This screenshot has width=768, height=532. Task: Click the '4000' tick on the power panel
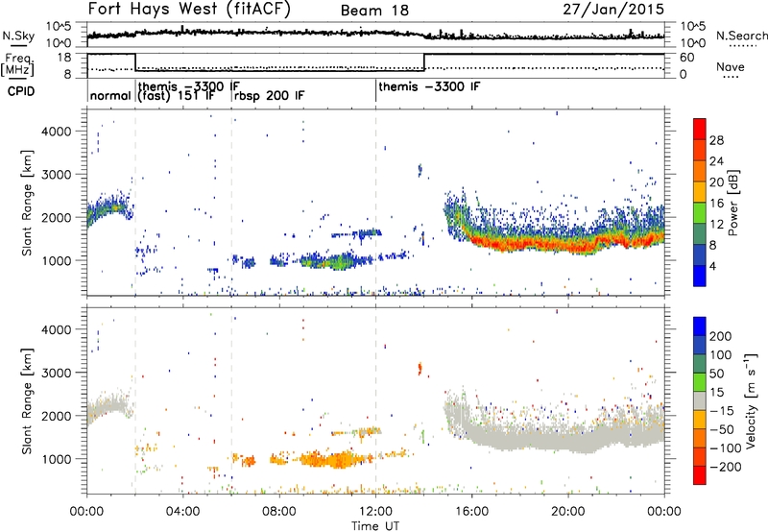(57, 132)
